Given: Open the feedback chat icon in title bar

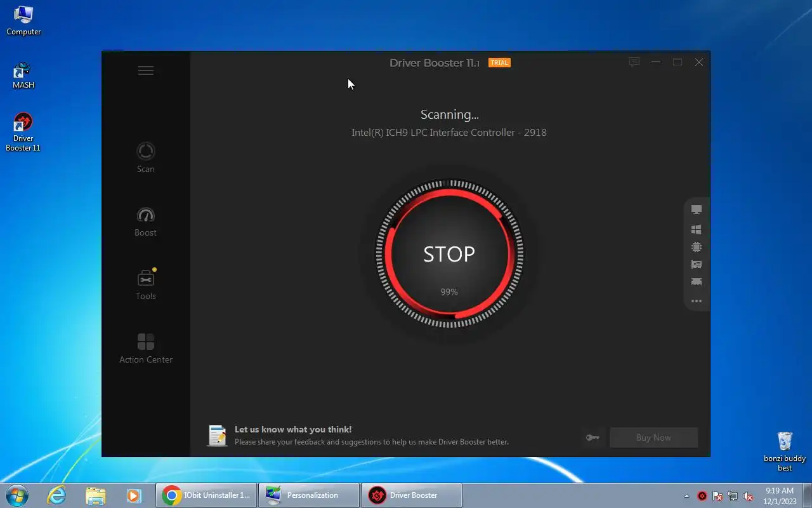Looking at the screenshot, I should pos(634,62).
